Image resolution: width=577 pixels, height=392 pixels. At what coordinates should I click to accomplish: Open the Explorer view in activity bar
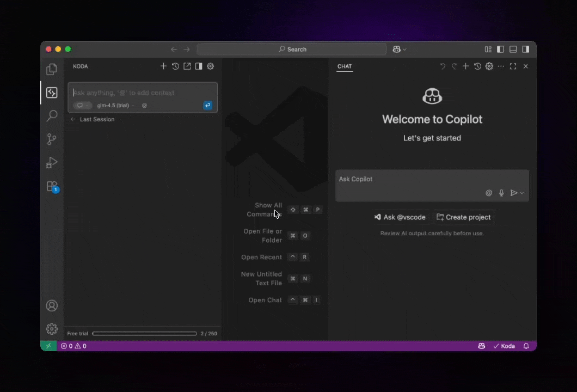(52, 69)
